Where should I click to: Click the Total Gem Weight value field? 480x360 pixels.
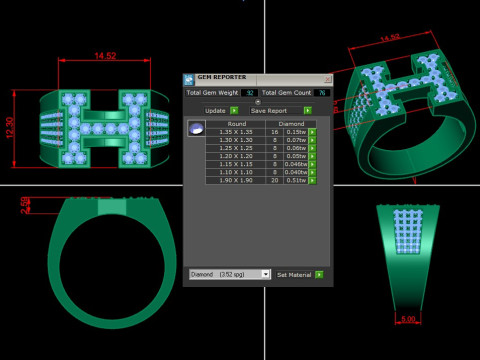point(250,93)
